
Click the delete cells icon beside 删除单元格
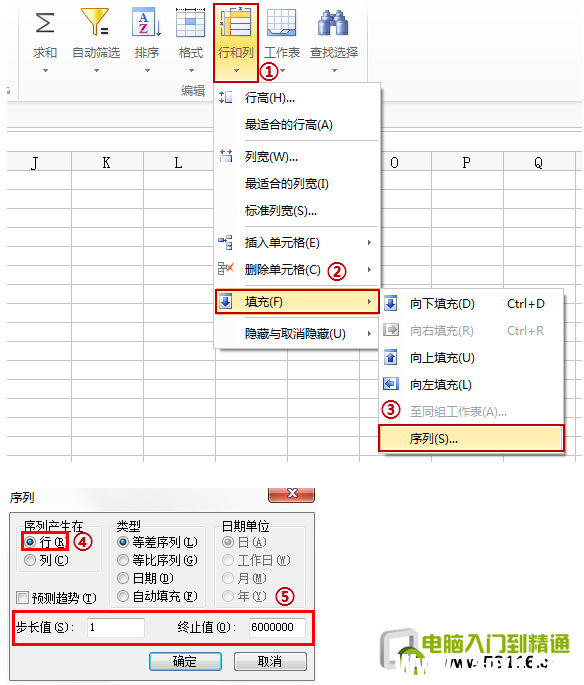(x=225, y=269)
